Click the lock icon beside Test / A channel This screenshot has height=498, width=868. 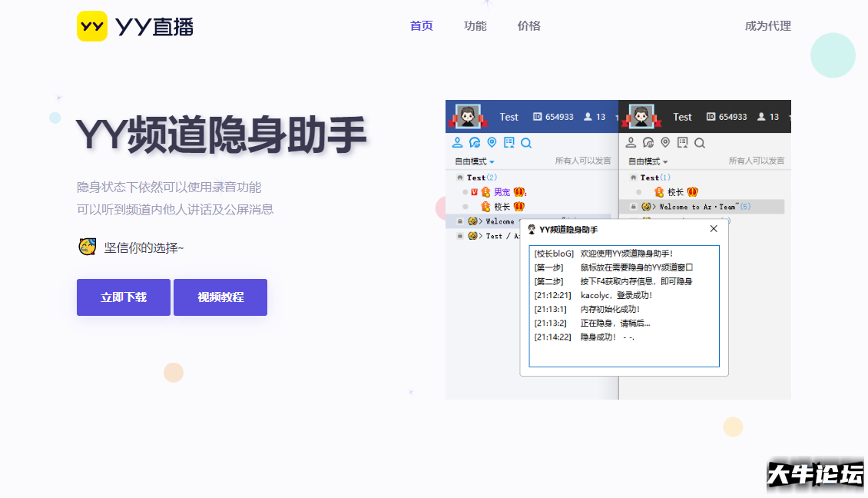(460, 235)
